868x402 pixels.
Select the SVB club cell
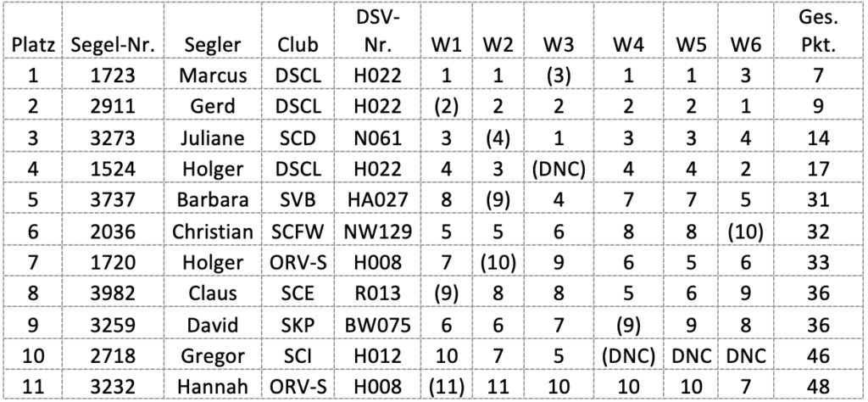tap(298, 198)
